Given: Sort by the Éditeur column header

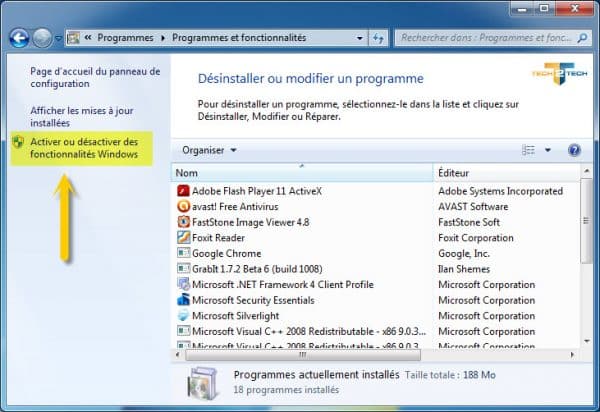Looking at the screenshot, I should tap(500, 173).
